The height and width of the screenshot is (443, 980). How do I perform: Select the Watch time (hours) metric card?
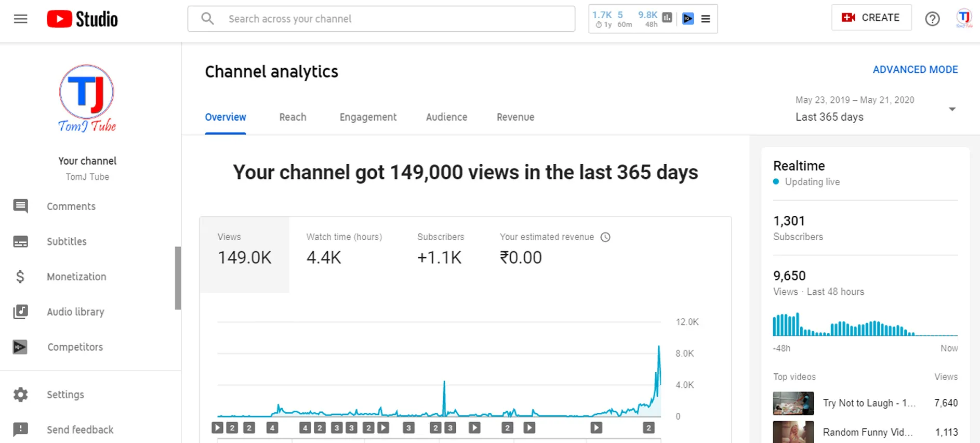(x=344, y=249)
